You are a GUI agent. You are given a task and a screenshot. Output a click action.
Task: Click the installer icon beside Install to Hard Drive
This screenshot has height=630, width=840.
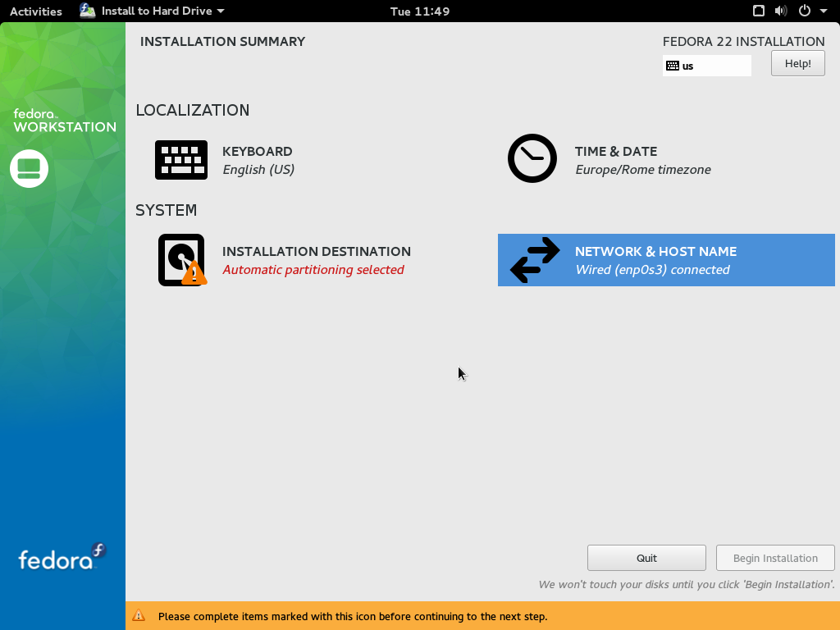pyautogui.click(x=88, y=11)
